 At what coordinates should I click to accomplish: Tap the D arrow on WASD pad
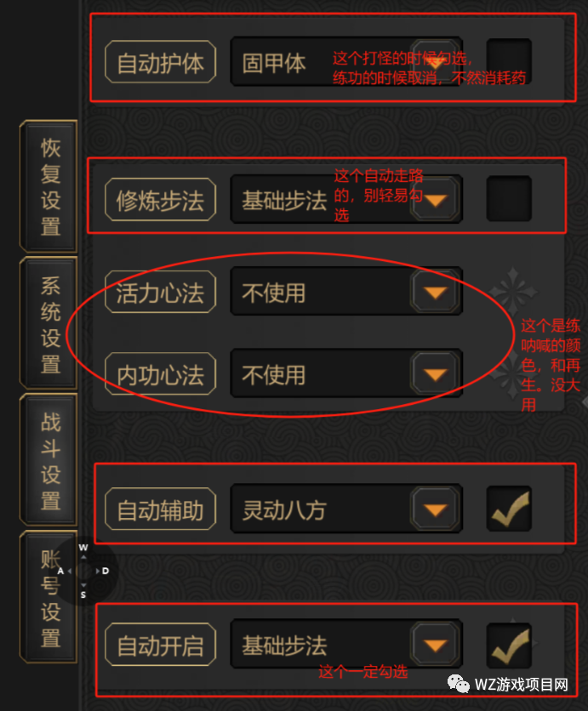click(x=106, y=571)
